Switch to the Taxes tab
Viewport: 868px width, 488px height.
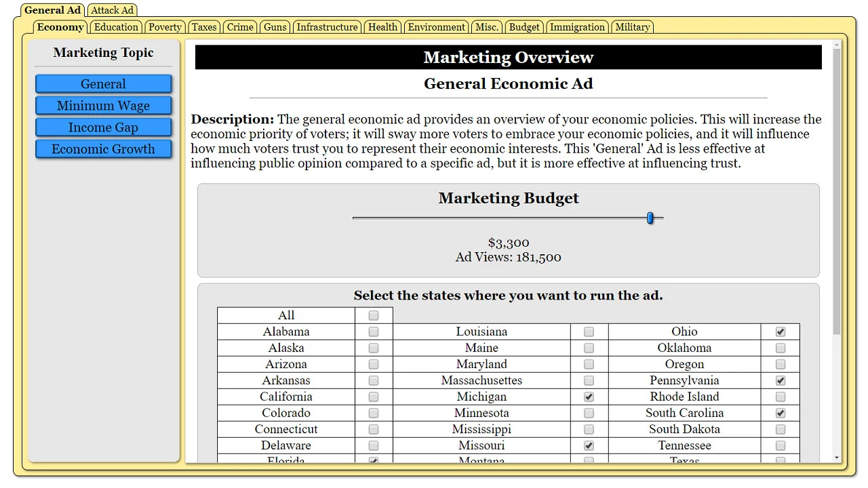click(x=204, y=26)
